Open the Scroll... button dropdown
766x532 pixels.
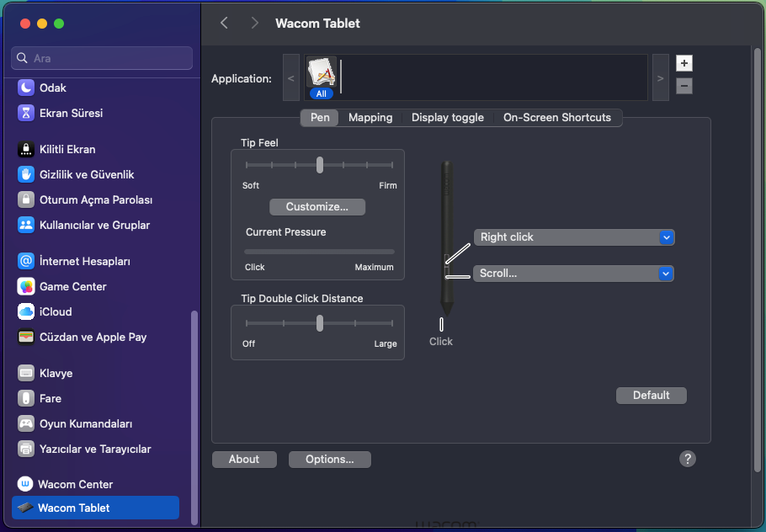573,274
